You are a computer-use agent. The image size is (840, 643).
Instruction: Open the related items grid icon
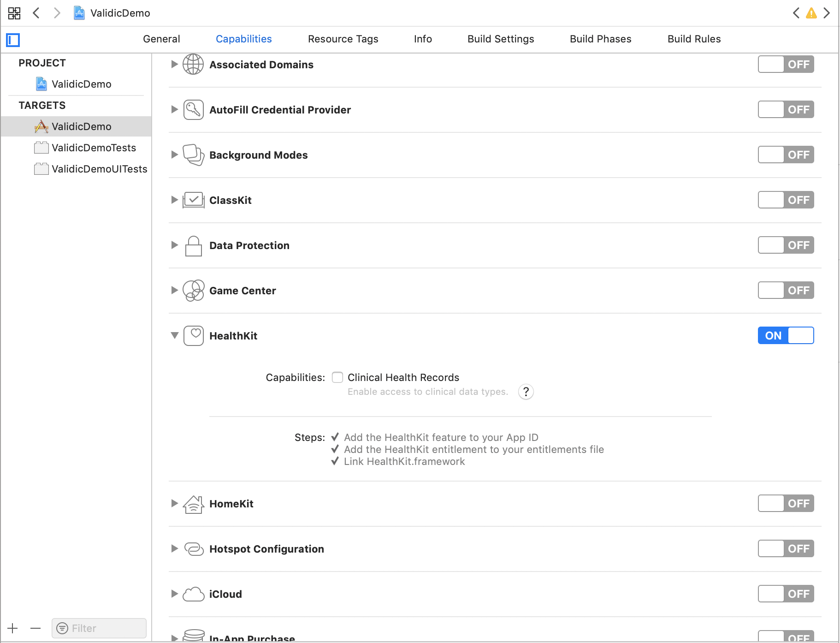click(14, 13)
